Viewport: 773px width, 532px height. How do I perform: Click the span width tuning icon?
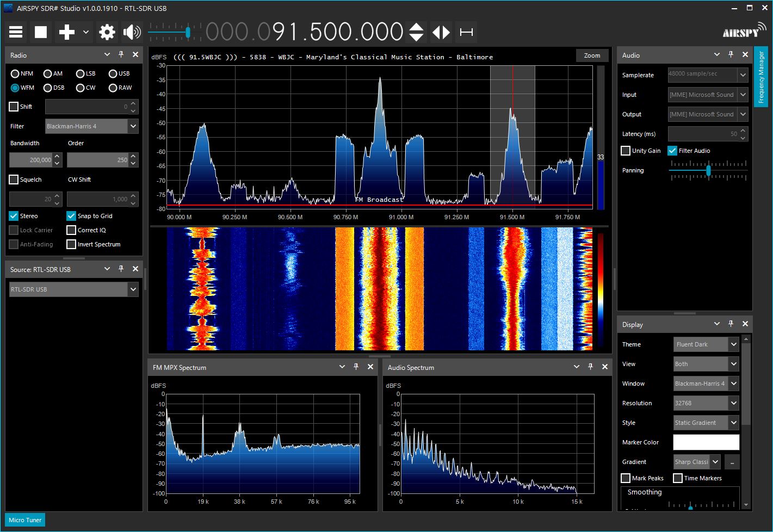(466, 32)
